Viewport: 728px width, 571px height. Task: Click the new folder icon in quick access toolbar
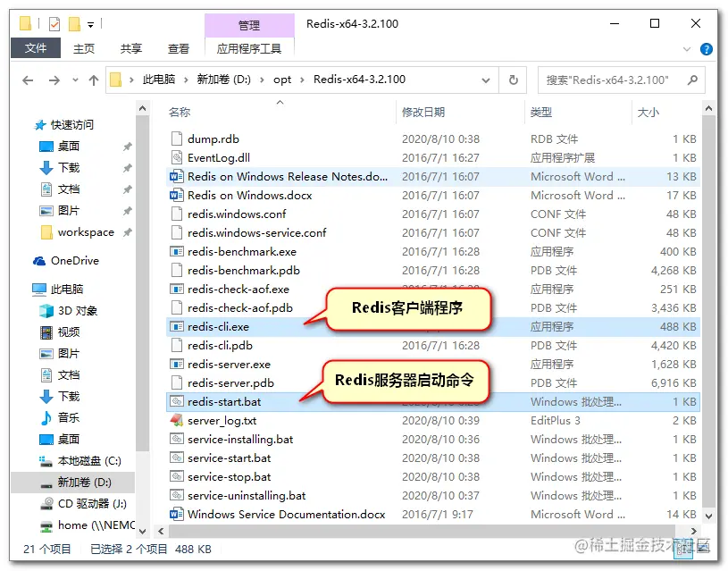tap(74, 24)
